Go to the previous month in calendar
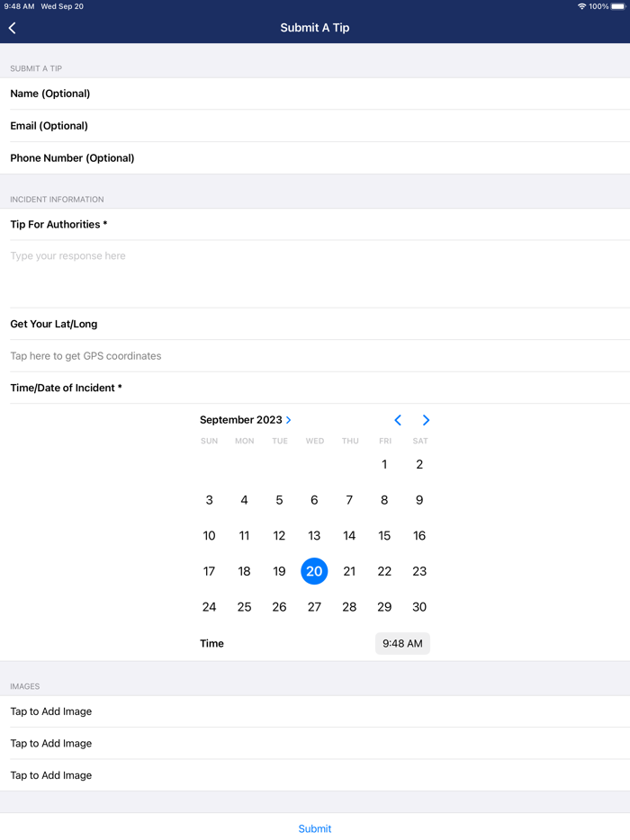 point(398,420)
